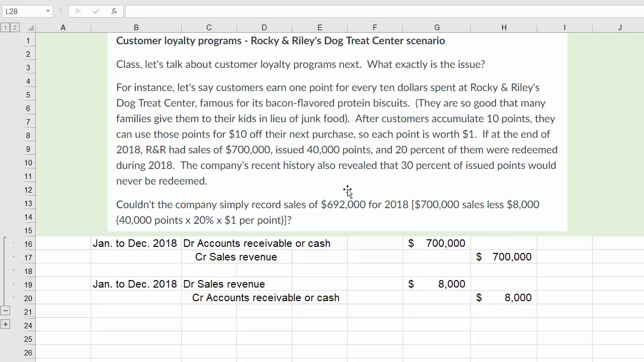The image size is (644, 362).
Task: Select row 20 header
Action: pos(28,299)
